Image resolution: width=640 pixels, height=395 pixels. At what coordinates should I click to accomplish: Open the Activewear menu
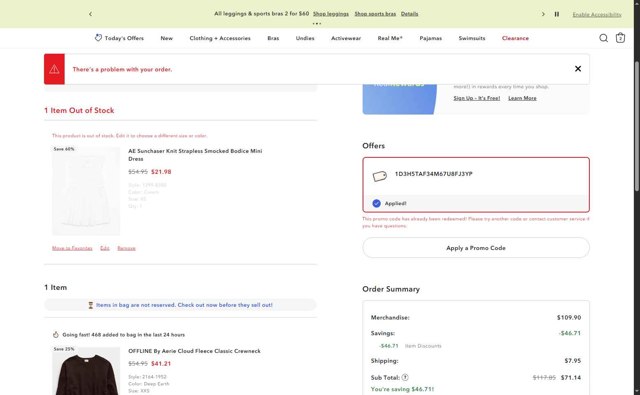346,38
